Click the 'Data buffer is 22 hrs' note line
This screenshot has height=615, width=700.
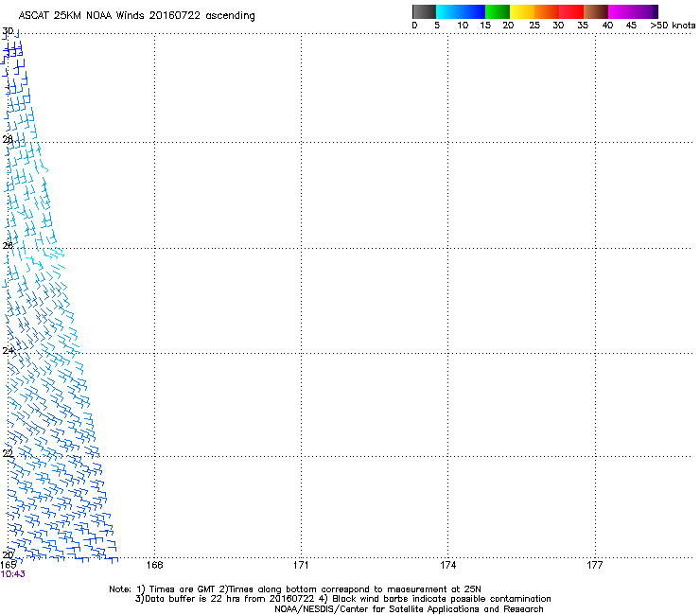(342, 599)
